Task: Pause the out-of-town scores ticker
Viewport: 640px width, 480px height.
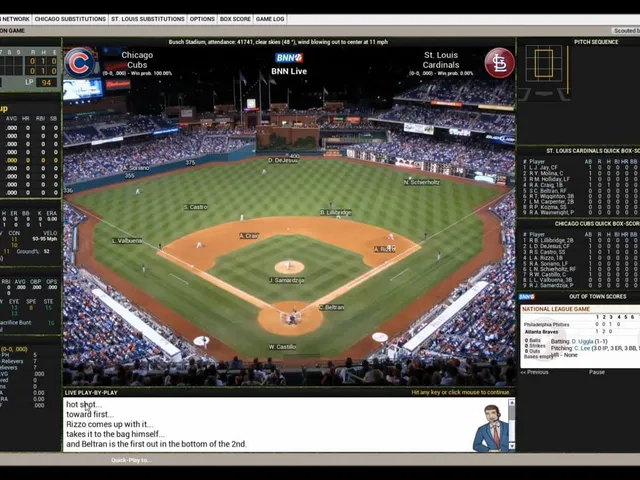Action: pos(597,372)
